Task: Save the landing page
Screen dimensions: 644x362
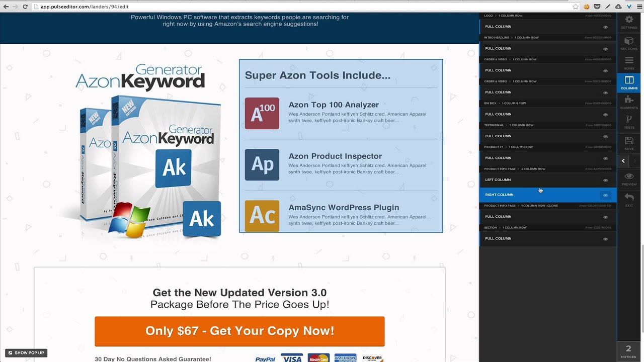Action: point(629,143)
